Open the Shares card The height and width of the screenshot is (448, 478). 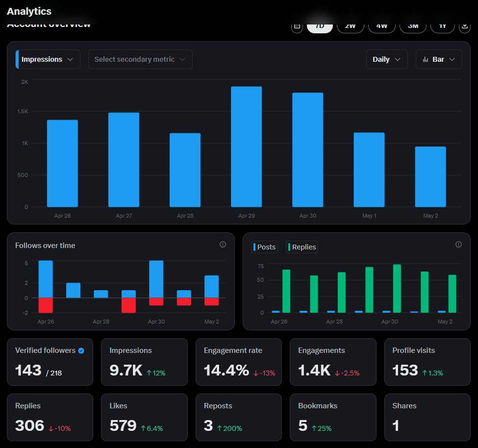point(428,418)
